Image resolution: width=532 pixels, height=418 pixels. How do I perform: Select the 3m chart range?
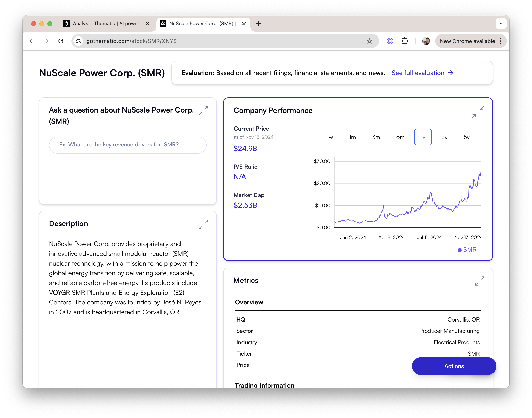376,137
